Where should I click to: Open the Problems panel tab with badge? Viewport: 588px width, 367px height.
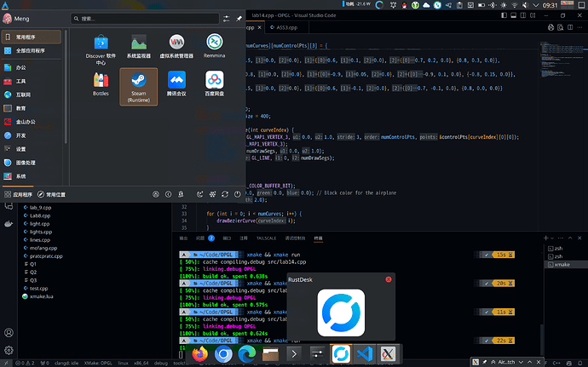pyautogui.click(x=205, y=238)
